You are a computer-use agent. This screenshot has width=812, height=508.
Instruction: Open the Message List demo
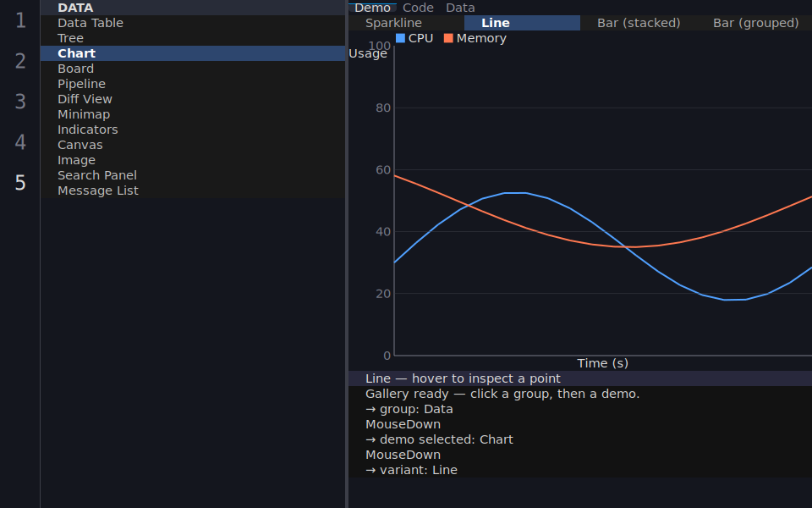[x=193, y=190]
